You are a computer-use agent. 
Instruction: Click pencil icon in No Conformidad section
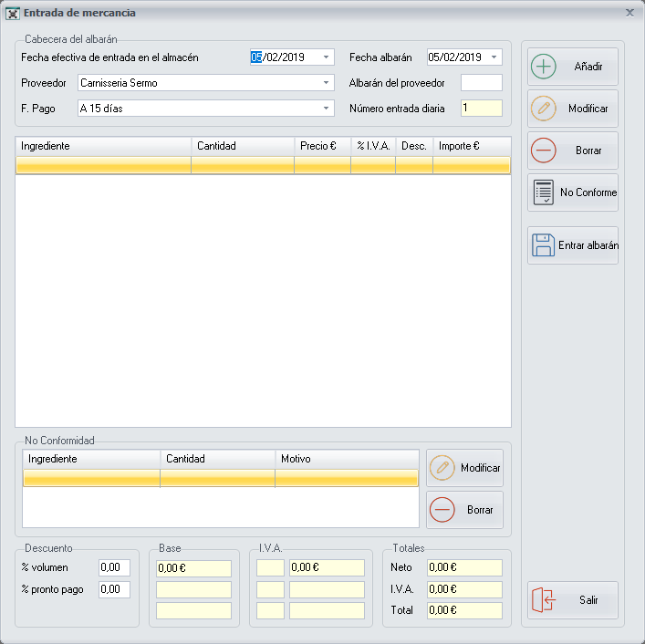pyautogui.click(x=442, y=468)
